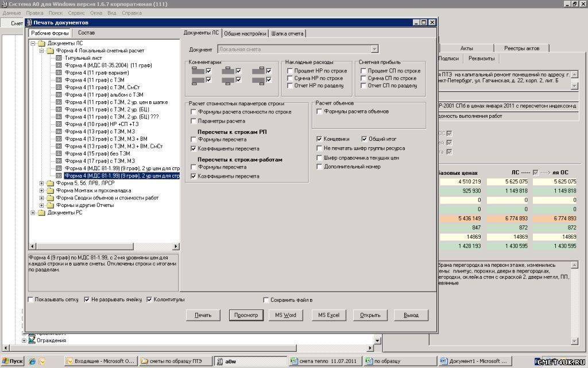This screenshot has height=368, width=588.
Task: Click the Форма 4 (10 граф) НР +СП +ТЗ icon
Action: 59,124
